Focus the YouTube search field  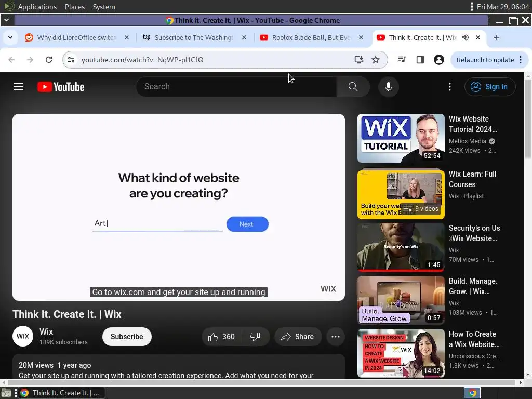(236, 87)
